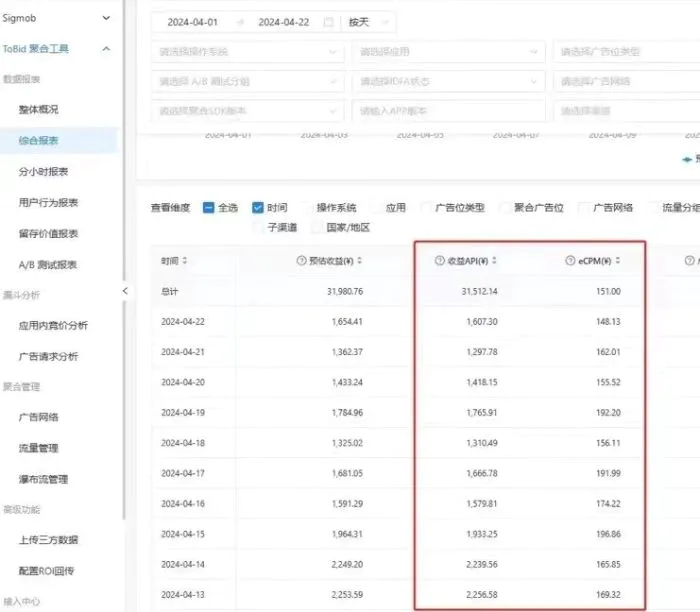Click help icon beside 预估收益 column header
The image size is (700, 612).
[302, 261]
